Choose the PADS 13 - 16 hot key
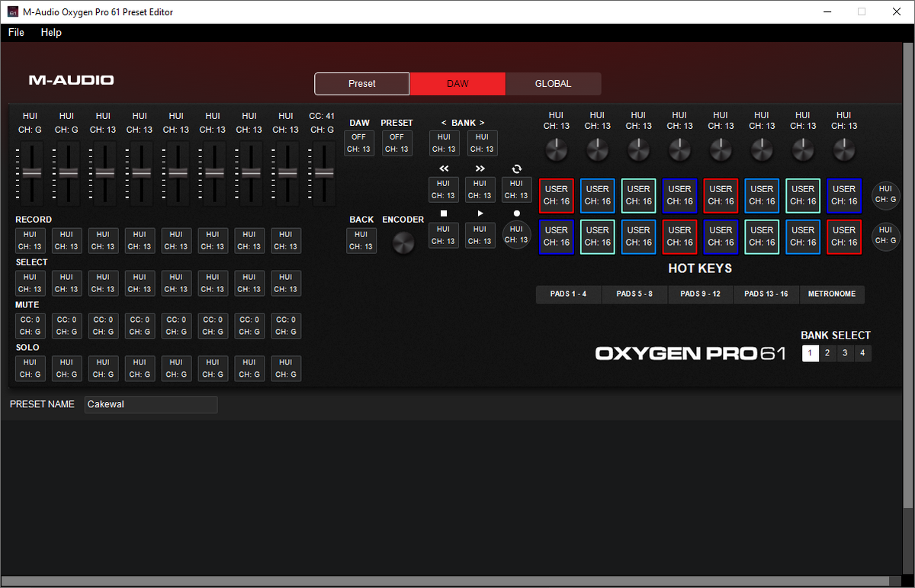 (x=766, y=294)
